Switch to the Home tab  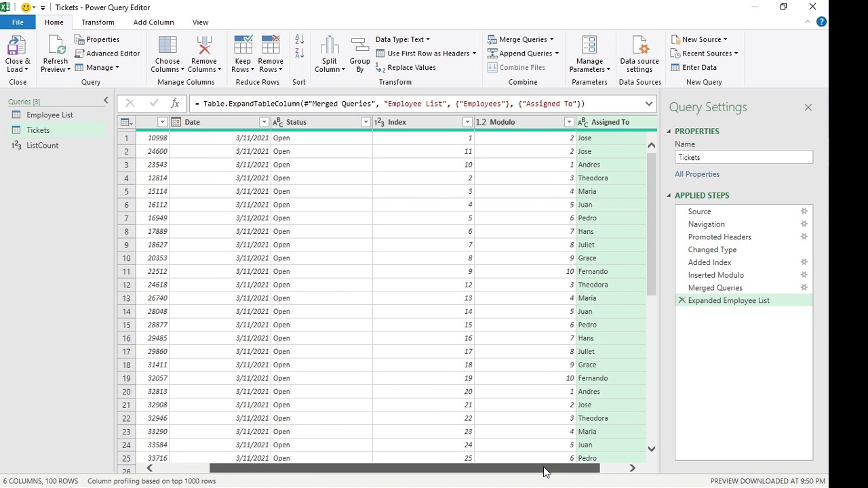(x=54, y=22)
